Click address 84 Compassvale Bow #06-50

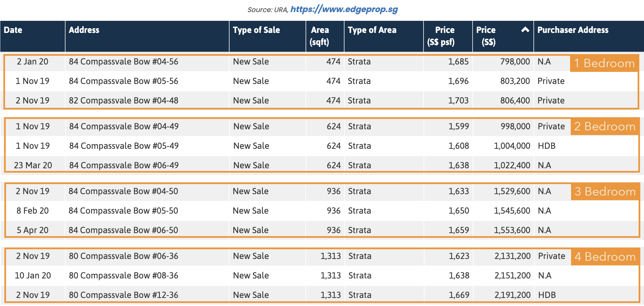123,230
